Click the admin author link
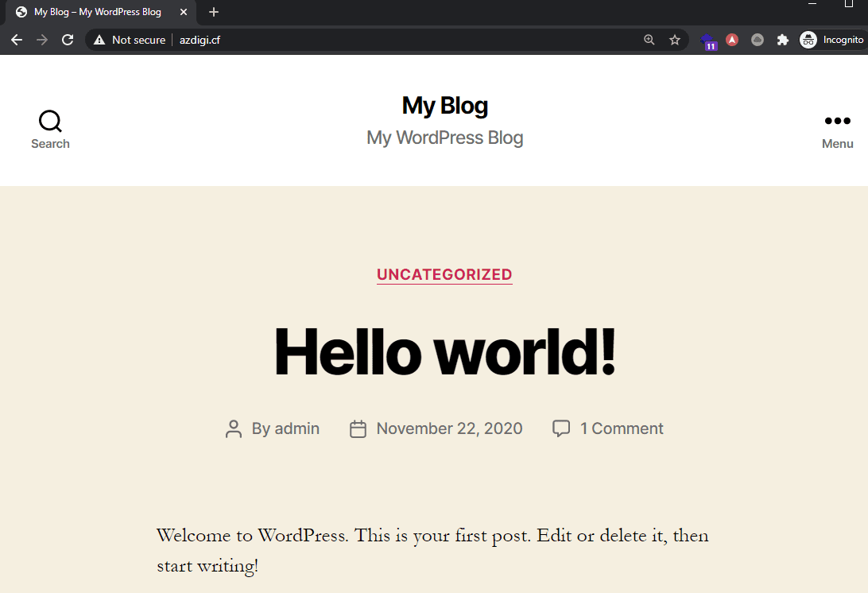This screenshot has width=868, height=593. pos(296,428)
